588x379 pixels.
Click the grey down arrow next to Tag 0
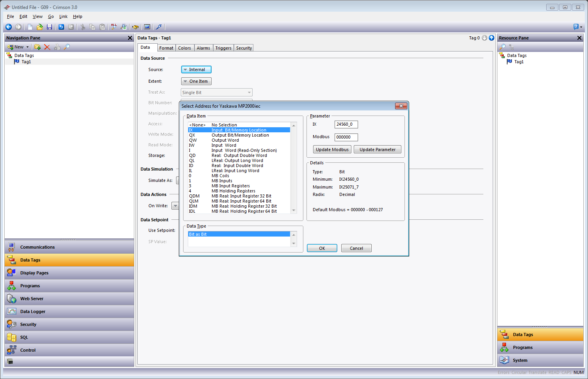point(485,38)
